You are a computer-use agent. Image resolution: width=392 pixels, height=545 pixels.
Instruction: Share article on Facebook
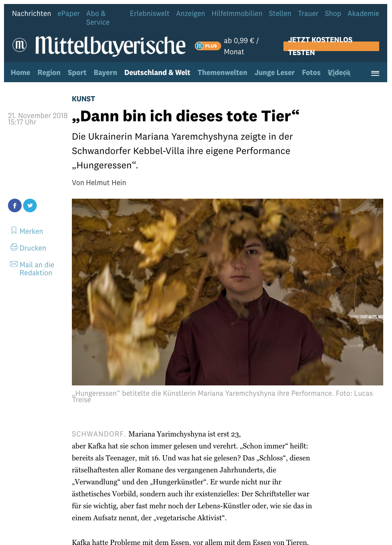point(15,205)
